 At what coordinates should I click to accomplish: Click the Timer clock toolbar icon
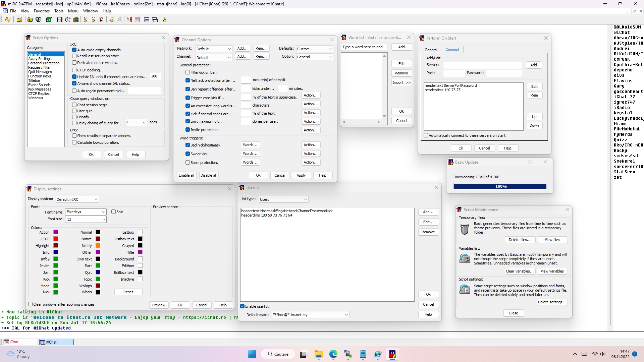[x=68, y=20]
